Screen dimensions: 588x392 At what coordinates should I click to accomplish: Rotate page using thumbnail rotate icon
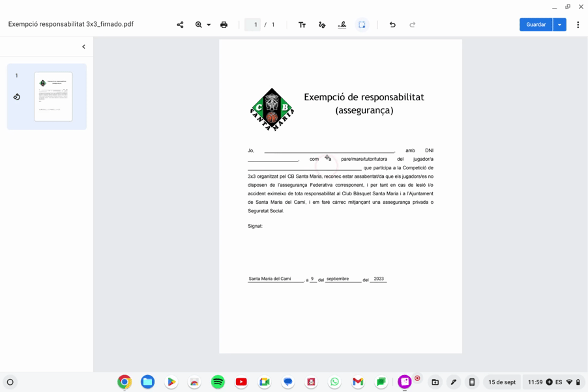point(17,97)
